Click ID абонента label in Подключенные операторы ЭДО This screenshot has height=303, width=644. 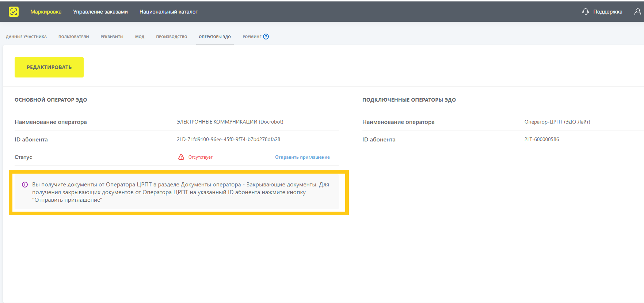pyautogui.click(x=379, y=140)
